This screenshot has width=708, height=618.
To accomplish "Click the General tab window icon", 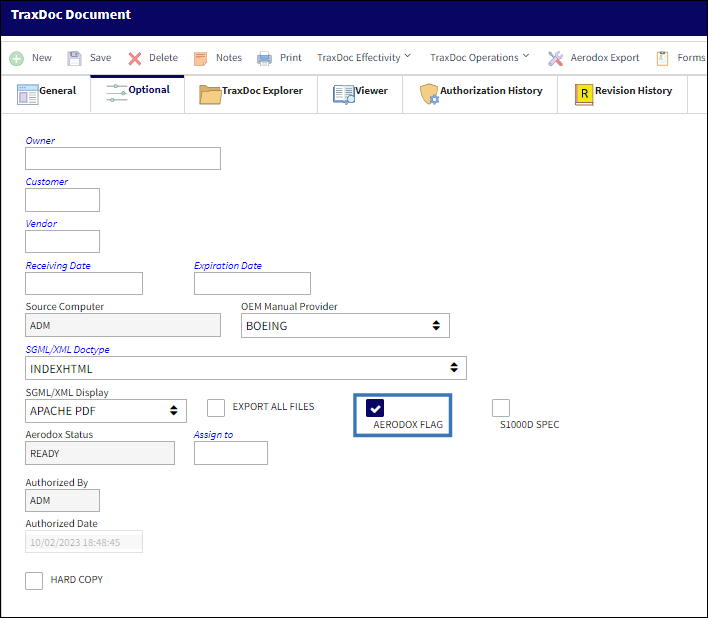I will [x=28, y=94].
